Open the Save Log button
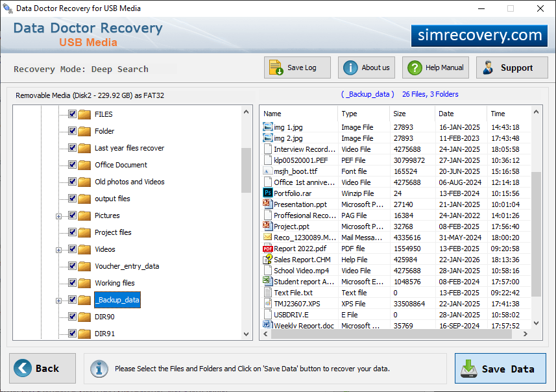Viewport: 556px width, 392px height. coord(297,67)
